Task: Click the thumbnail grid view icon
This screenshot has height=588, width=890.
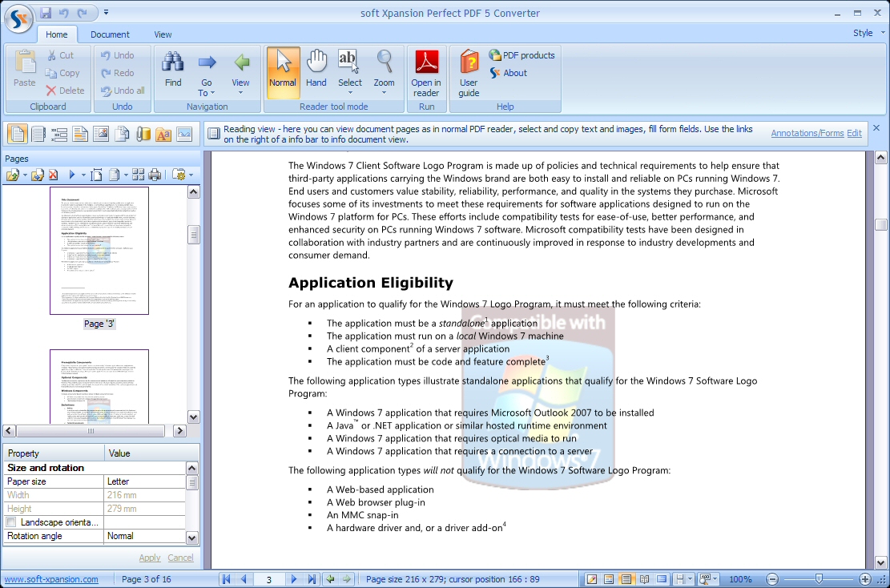Action: [x=138, y=175]
